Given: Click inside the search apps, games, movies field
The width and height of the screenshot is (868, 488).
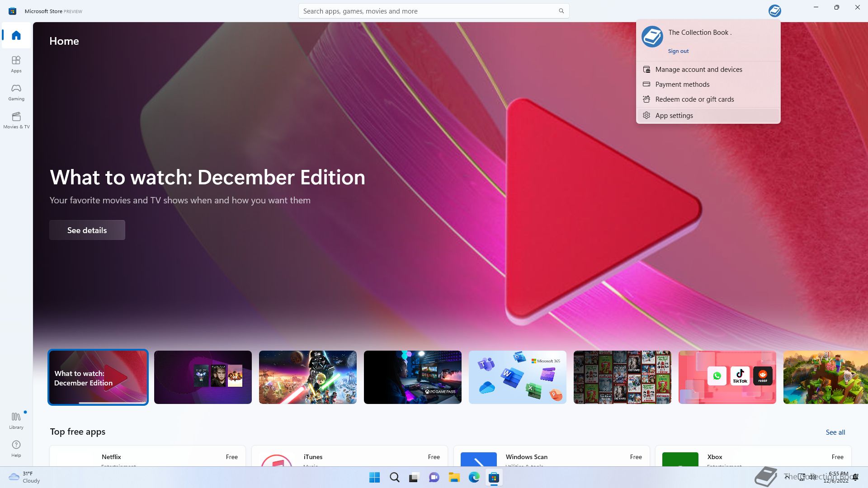Looking at the screenshot, I should tap(434, 11).
